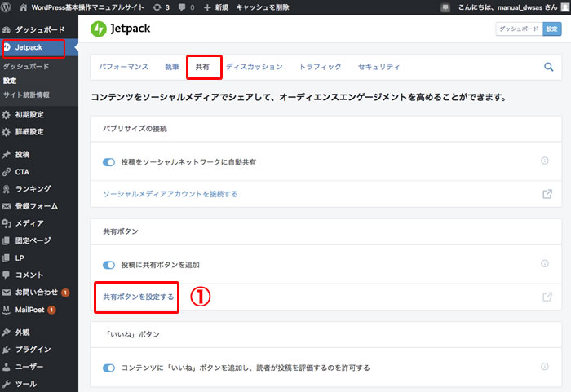571x392 pixels.
Task: Click info icon beside 投稿をソーシャルネットワークに自動共有
Action: pyautogui.click(x=544, y=161)
